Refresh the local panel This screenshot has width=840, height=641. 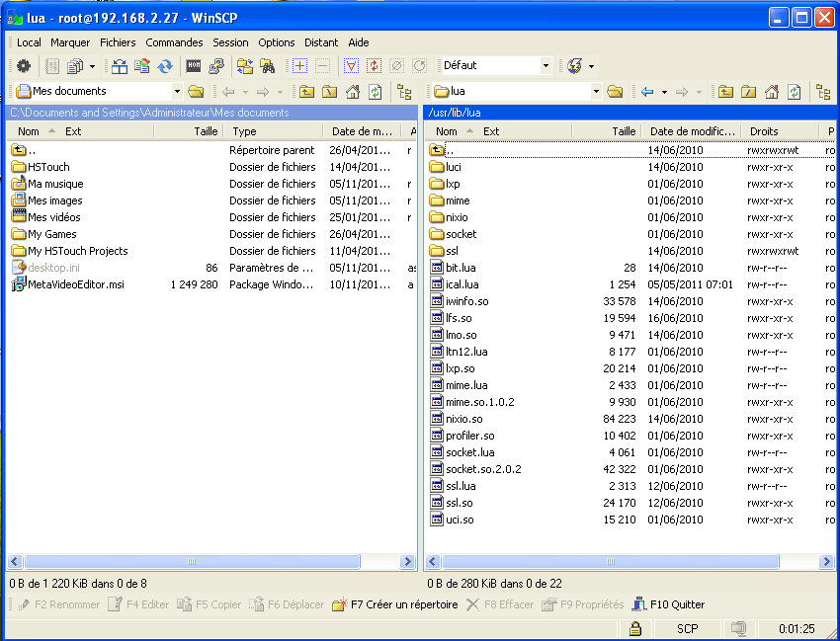coord(376,92)
